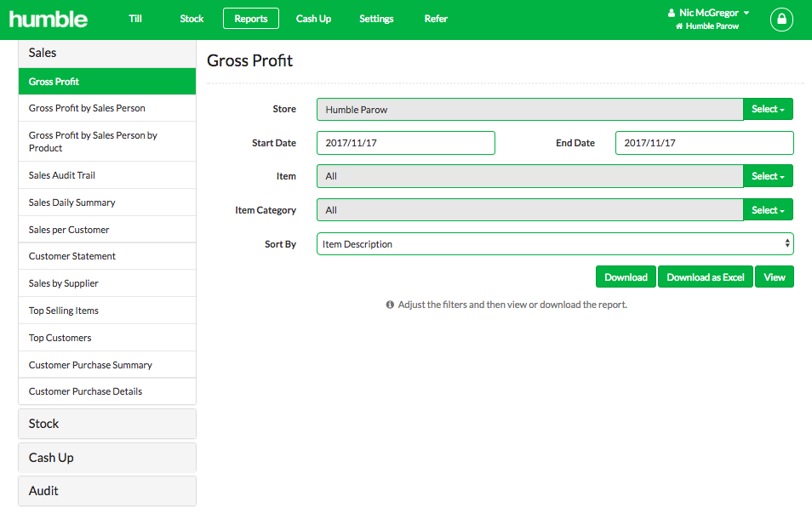
Task: Click the 'Adjust the filters' hint text
Action: coord(512,305)
